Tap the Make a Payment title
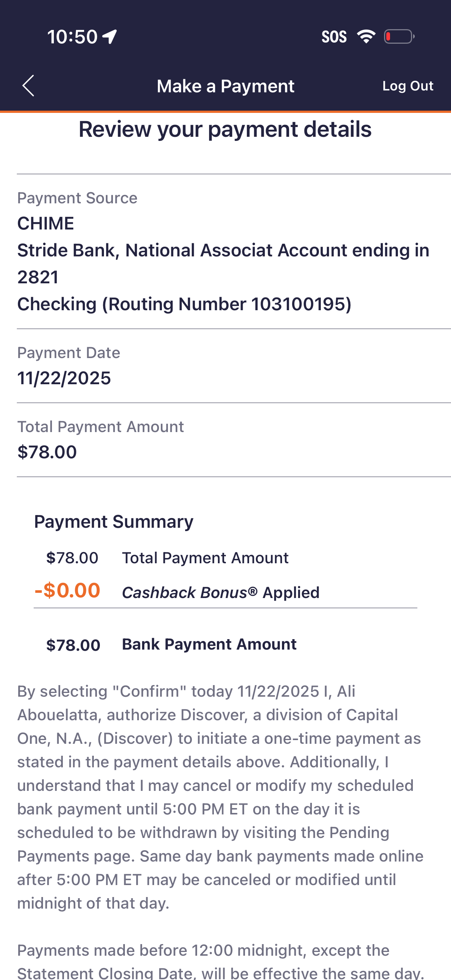Image resolution: width=451 pixels, height=980 pixels. [x=225, y=86]
